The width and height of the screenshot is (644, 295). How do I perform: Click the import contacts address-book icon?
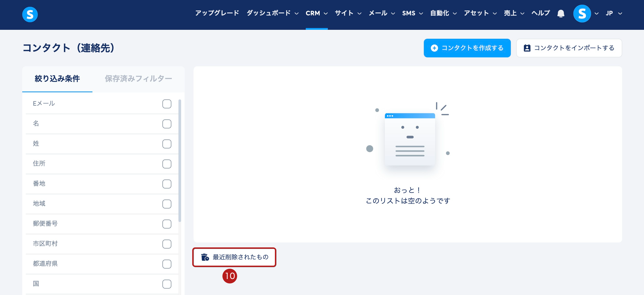point(527,48)
